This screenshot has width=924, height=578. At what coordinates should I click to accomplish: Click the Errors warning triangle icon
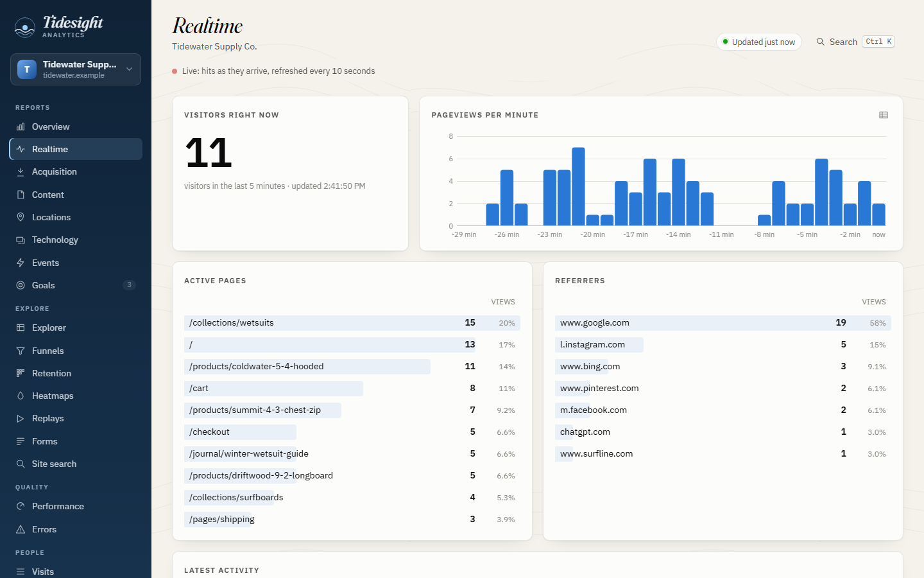click(x=21, y=529)
